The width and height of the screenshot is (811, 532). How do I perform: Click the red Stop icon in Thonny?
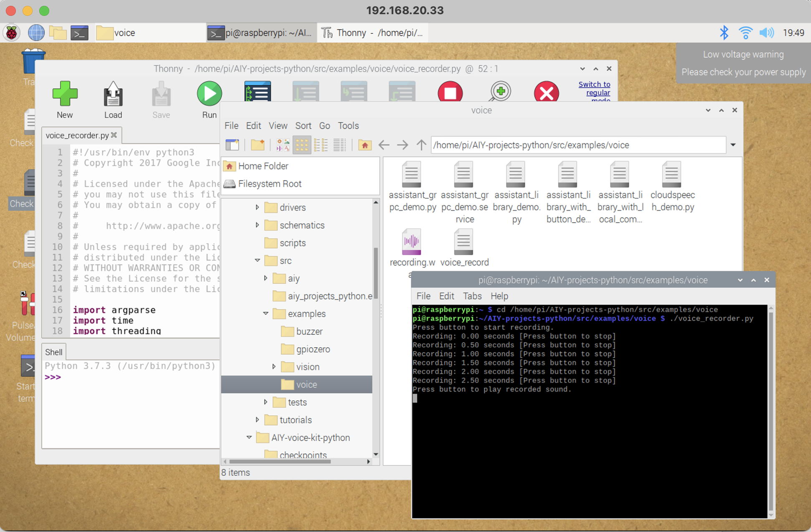(450, 93)
